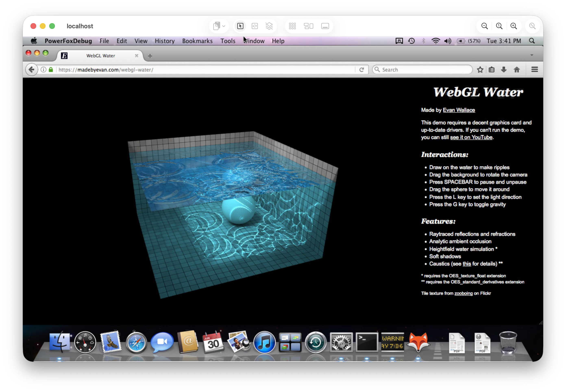Show the bookmarks list icon

[492, 70]
